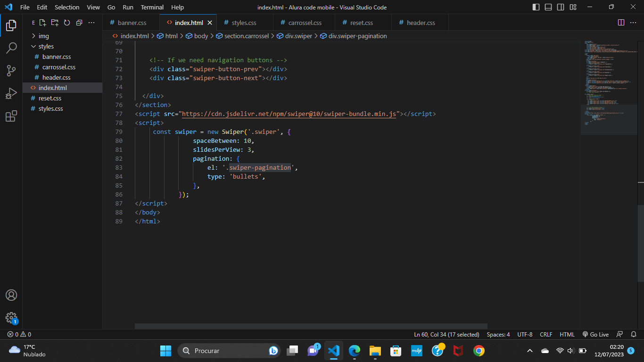Image resolution: width=644 pixels, height=362 pixels.
Task: Open the Search view in activity bar
Action: 11,48
